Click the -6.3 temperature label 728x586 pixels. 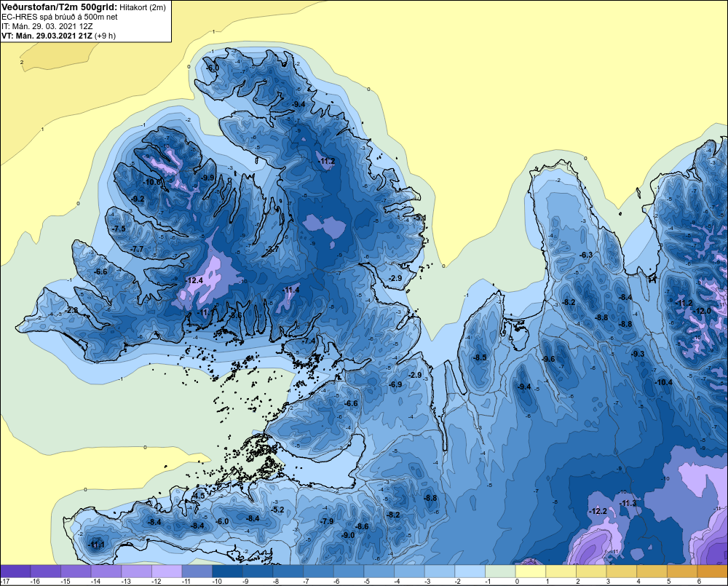pos(586,255)
